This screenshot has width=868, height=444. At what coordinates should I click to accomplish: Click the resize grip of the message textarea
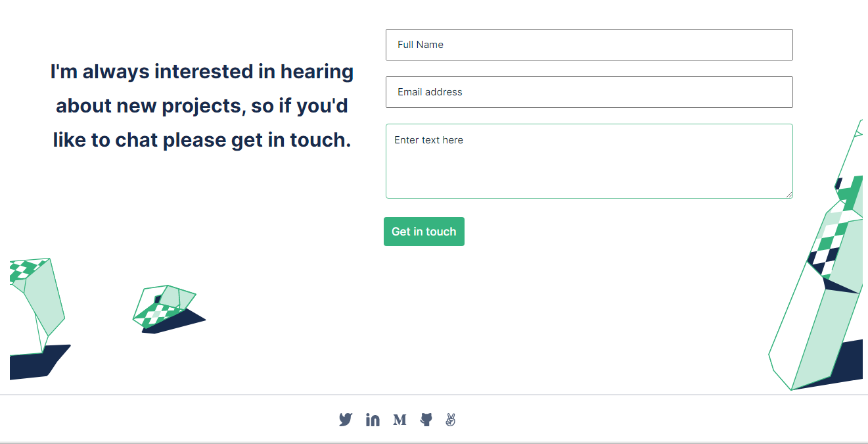coord(788,193)
